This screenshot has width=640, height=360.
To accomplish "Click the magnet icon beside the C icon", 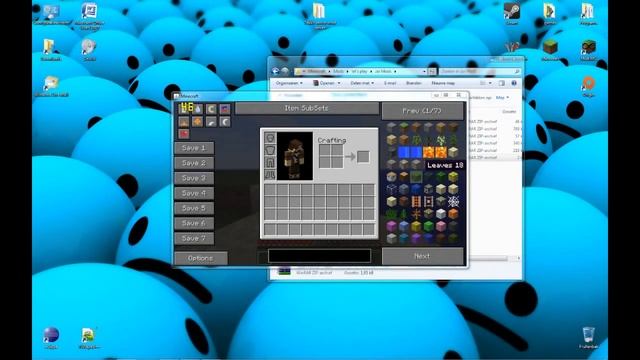I will 225,109.
